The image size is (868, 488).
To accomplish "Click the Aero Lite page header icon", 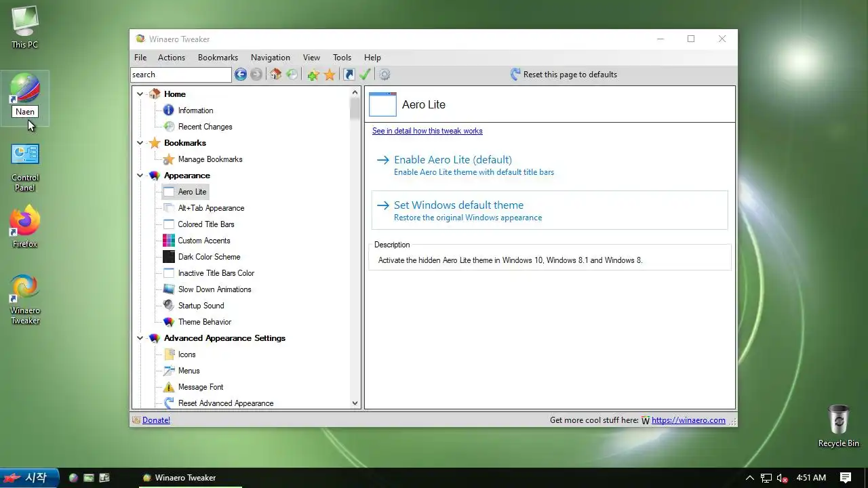I will tap(382, 104).
